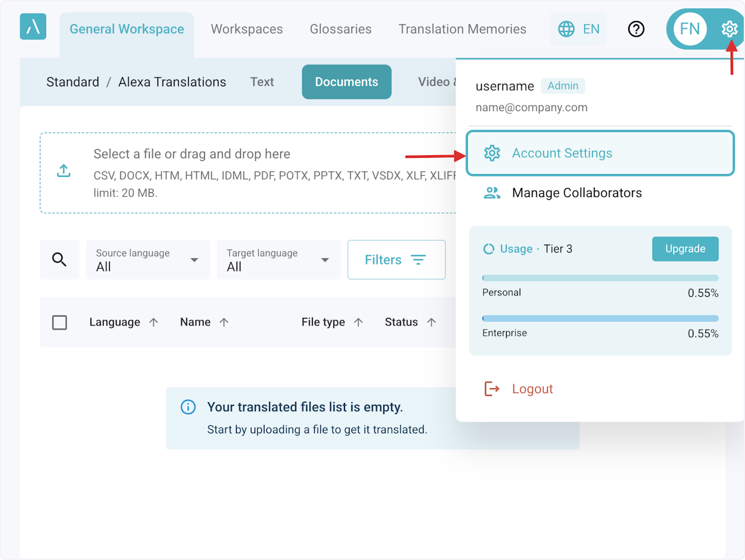Click the search magnifier icon
The height and width of the screenshot is (560, 745).
(x=60, y=260)
